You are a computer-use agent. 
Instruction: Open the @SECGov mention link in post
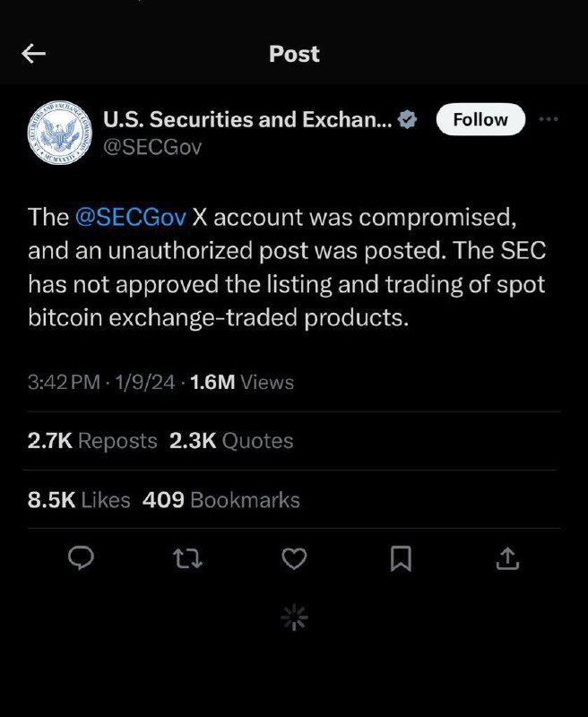(x=130, y=217)
